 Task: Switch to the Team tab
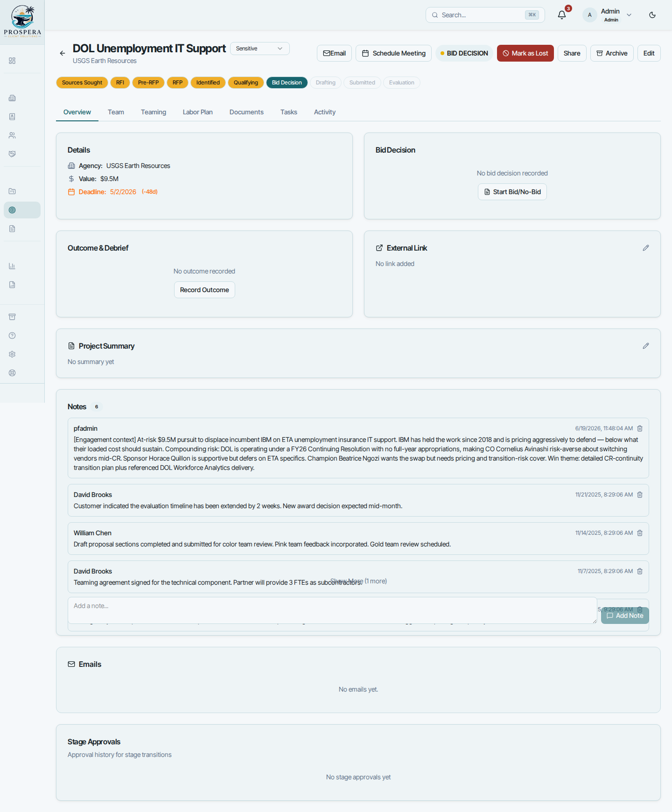(x=116, y=112)
